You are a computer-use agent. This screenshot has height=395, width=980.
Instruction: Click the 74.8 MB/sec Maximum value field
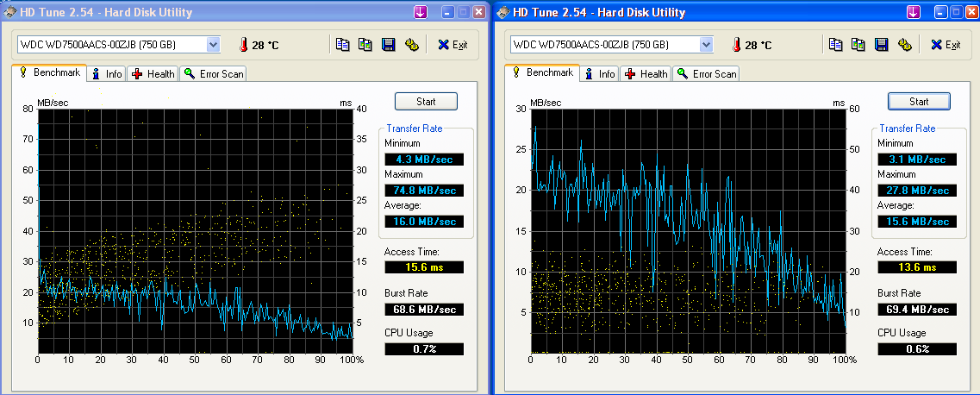click(424, 191)
